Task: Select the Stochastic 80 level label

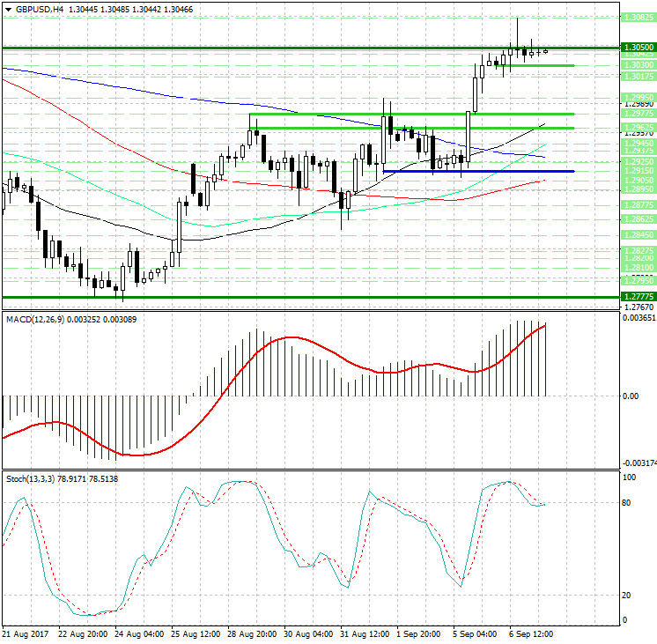Action: click(627, 503)
